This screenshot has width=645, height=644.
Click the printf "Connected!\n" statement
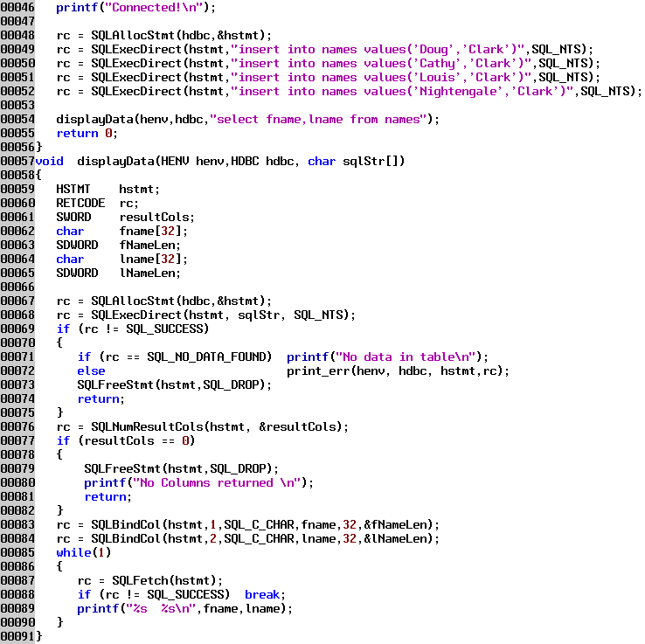click(135, 7)
